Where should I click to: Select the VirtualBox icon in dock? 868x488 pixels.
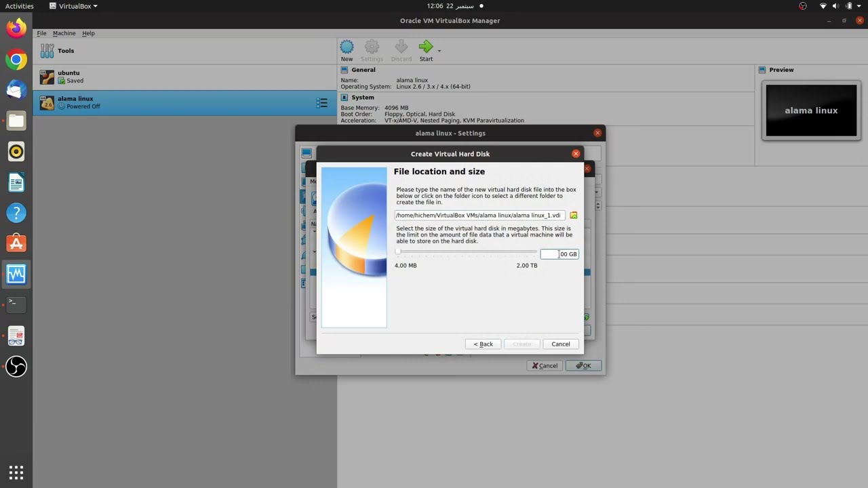16,274
